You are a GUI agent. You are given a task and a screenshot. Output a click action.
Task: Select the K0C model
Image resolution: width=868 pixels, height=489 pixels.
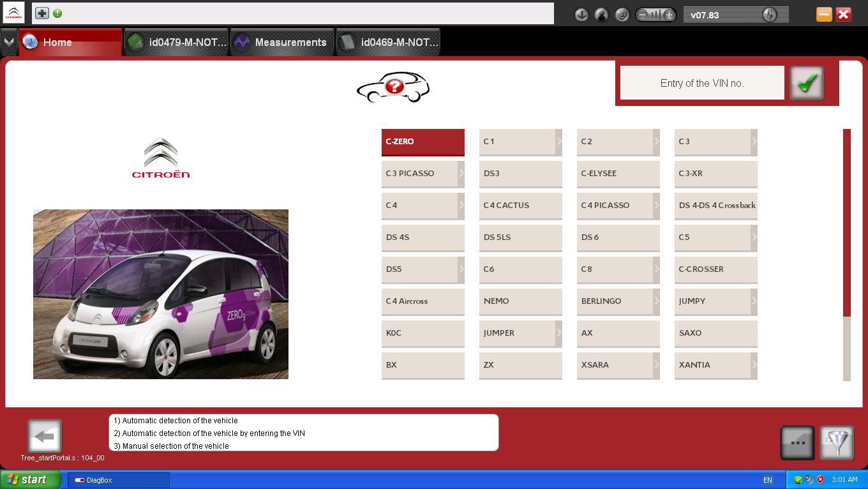[423, 333]
